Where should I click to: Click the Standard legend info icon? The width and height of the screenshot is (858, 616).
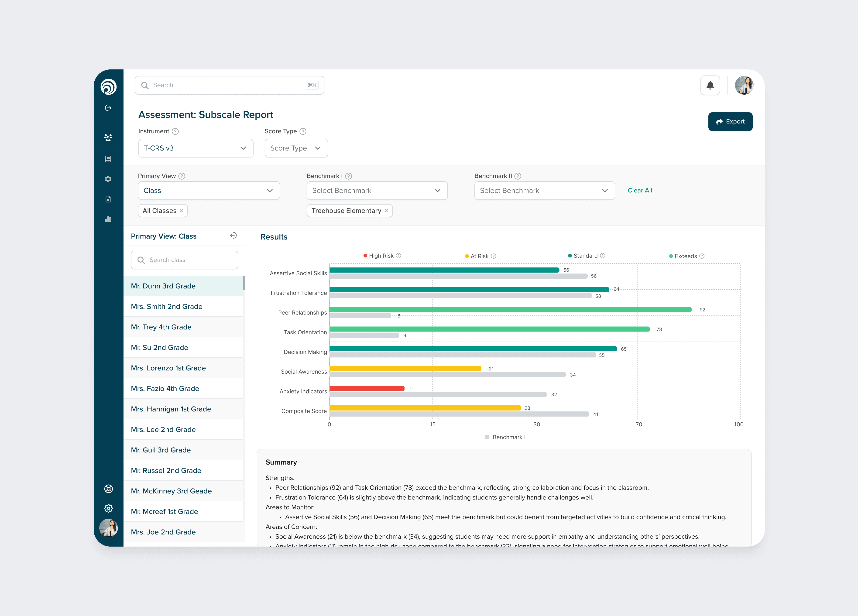click(x=603, y=256)
